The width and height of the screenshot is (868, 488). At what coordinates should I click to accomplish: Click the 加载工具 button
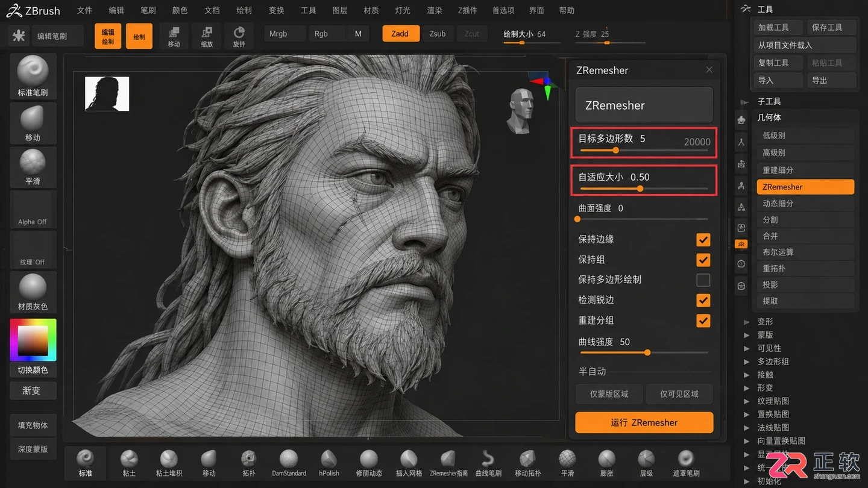[778, 28]
